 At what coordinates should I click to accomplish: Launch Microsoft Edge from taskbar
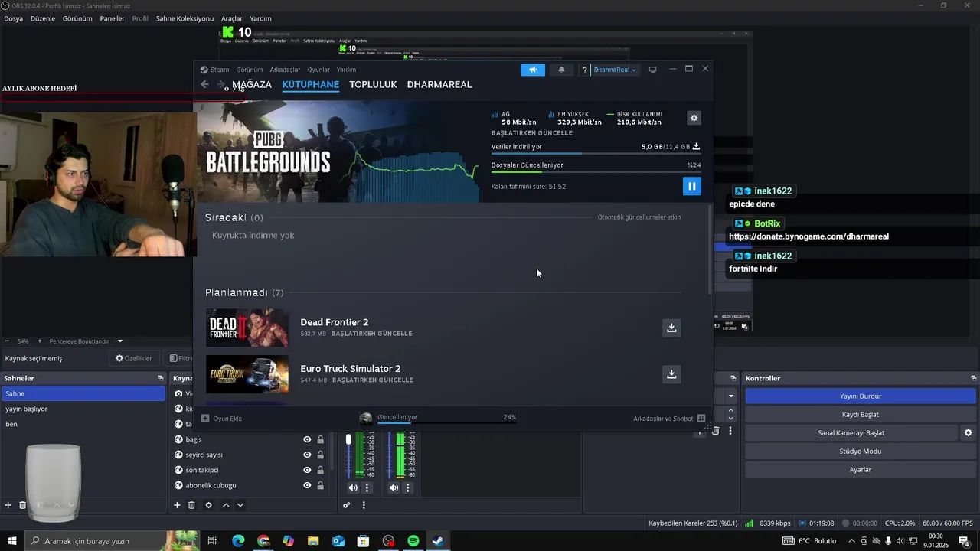[x=238, y=541]
